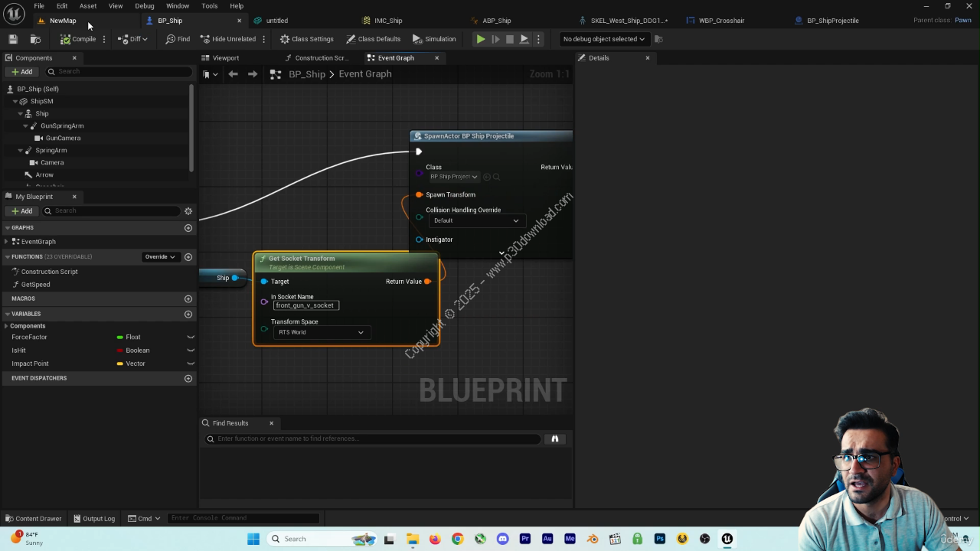This screenshot has height=551, width=980.
Task: Open play mode options three-dot menu
Action: click(x=538, y=39)
